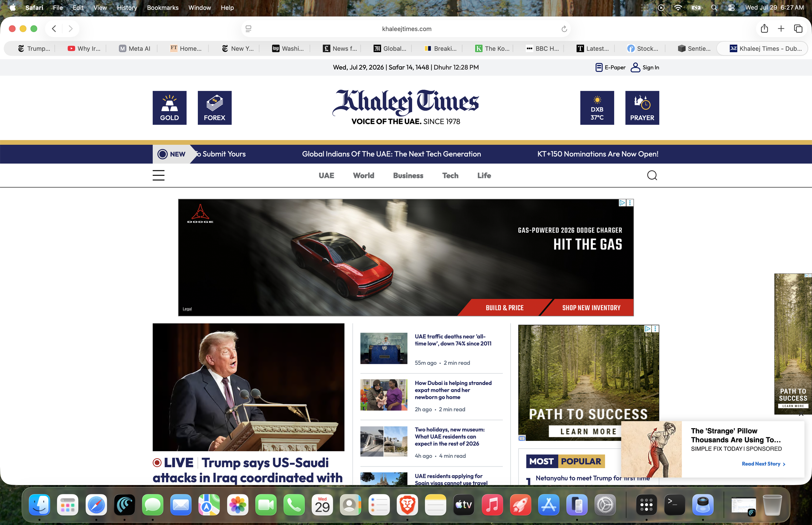Open the hamburger navigation menu

coord(159,175)
